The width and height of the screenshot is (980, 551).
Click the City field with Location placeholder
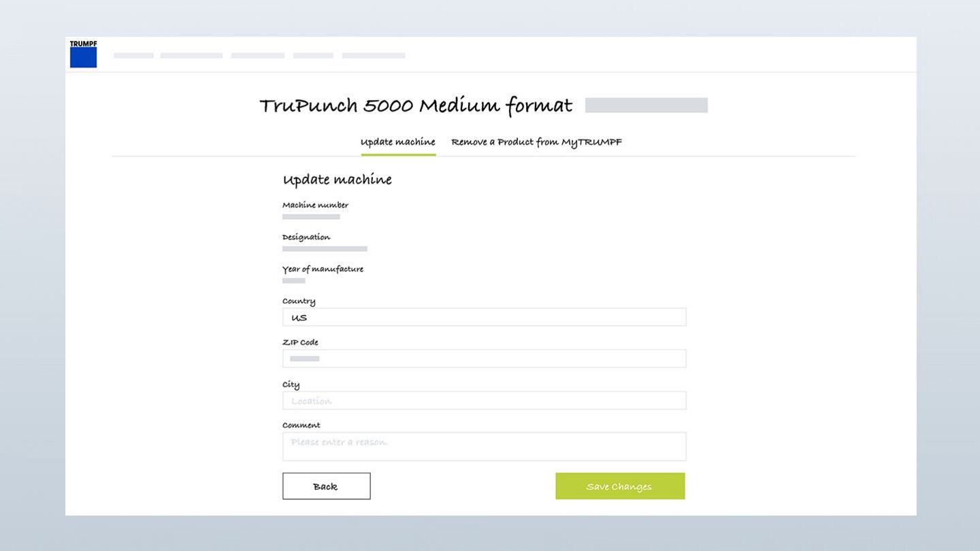point(484,401)
